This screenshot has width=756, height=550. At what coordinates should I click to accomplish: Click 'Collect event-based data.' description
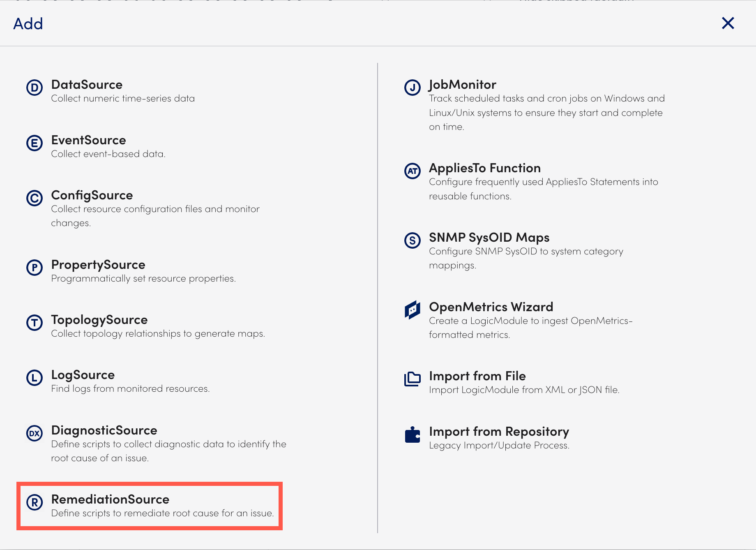pos(108,154)
